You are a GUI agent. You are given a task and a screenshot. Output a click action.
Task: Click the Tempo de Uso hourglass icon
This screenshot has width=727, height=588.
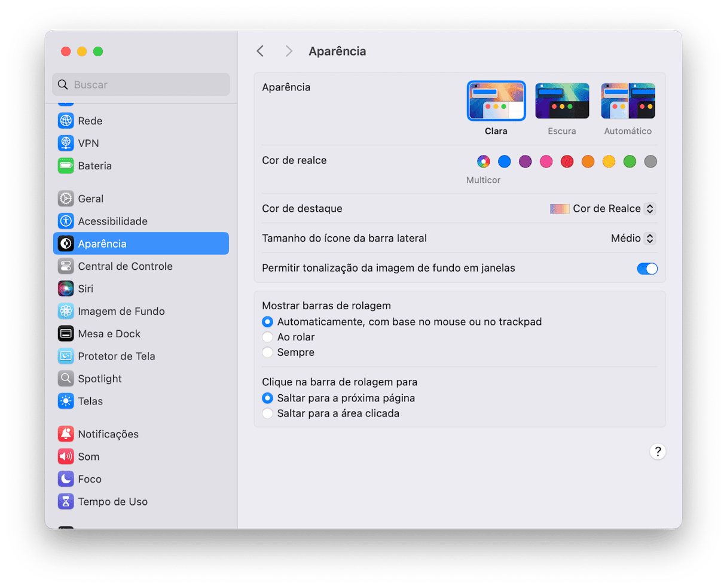pos(66,501)
